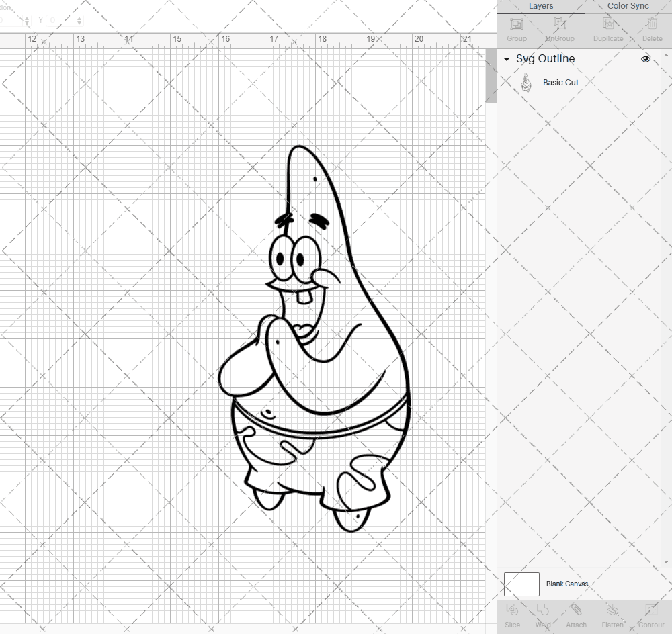This screenshot has width=672, height=634.
Task: Click the layers panel scroll up arrow
Action: point(665,56)
